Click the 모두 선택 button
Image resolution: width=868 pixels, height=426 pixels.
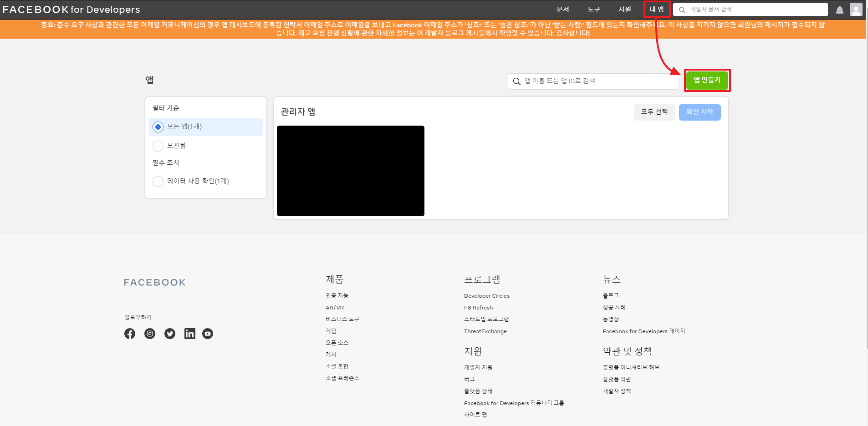pos(654,112)
